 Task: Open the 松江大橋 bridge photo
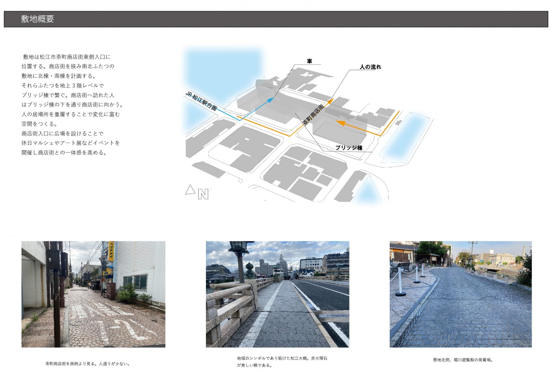click(x=277, y=294)
